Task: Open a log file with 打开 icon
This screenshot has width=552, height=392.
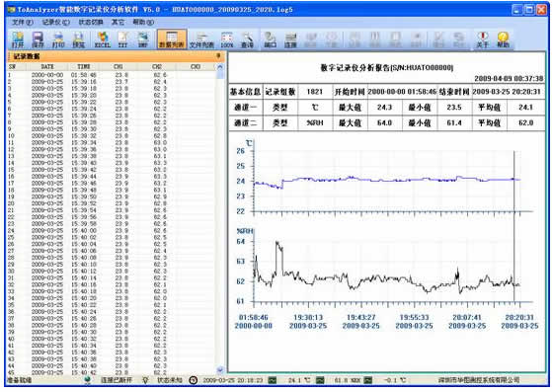Action: pos(18,39)
